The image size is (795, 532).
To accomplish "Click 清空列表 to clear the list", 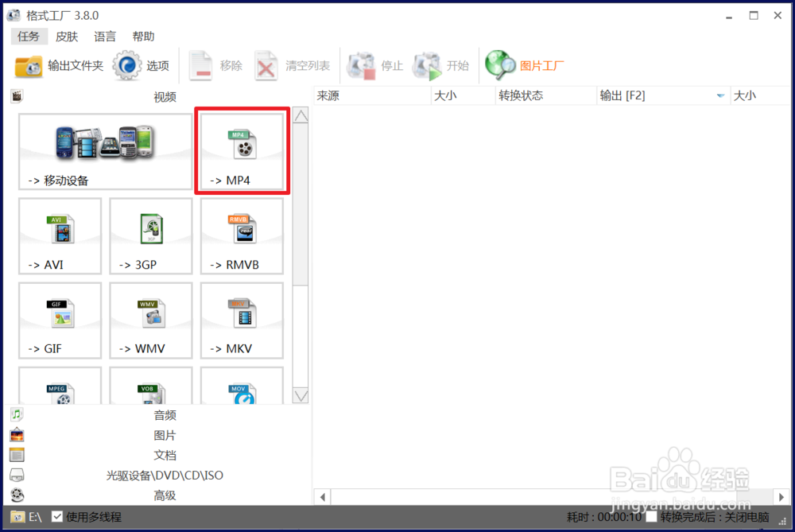I will tap(293, 66).
